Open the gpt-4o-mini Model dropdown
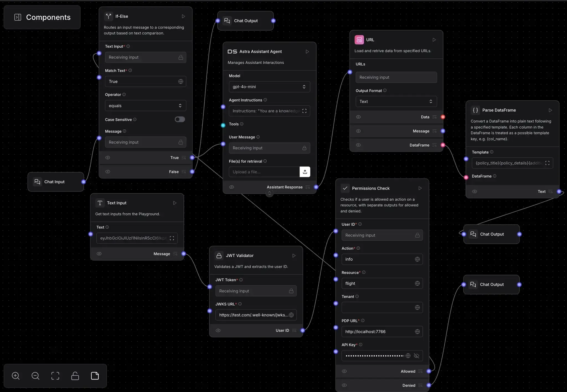The image size is (567, 392). [x=269, y=87]
